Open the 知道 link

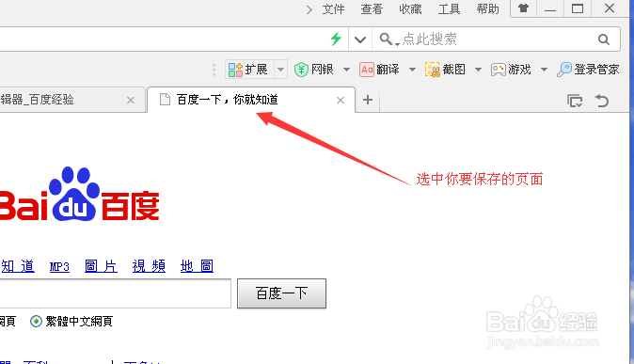18,266
